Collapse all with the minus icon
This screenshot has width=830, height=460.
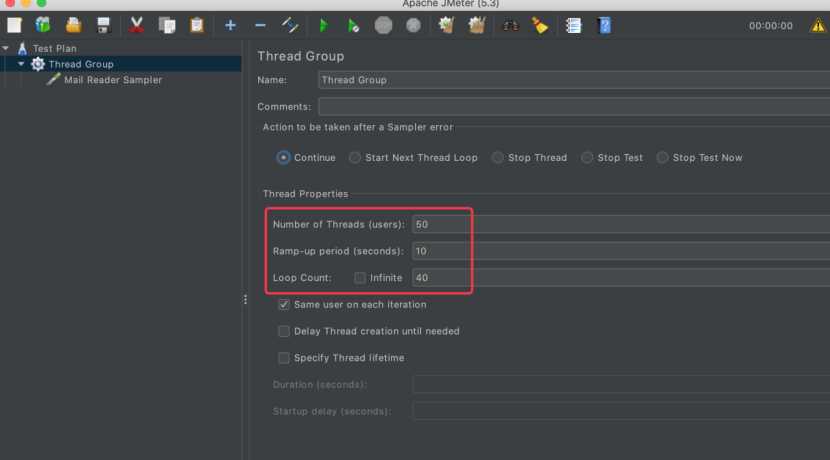[260, 25]
